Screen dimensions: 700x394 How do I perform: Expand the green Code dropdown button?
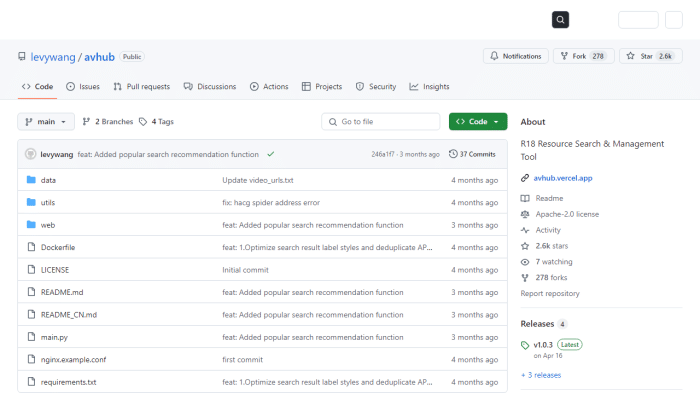click(478, 122)
